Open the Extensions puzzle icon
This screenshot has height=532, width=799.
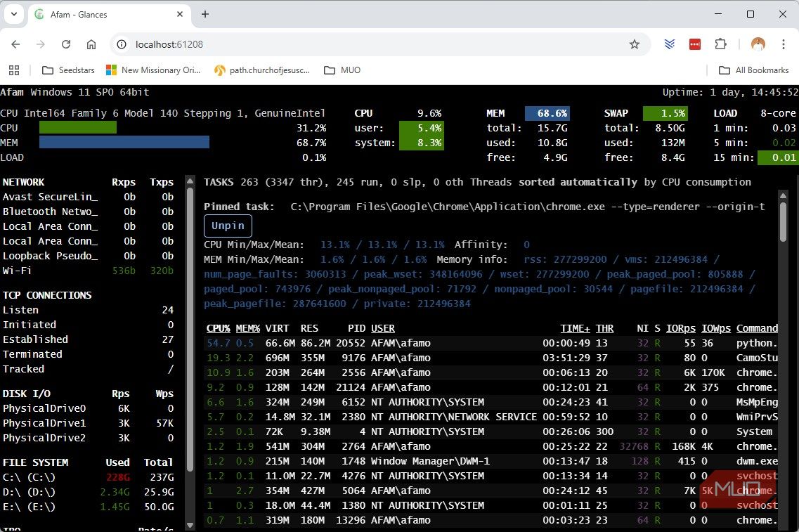(720, 44)
